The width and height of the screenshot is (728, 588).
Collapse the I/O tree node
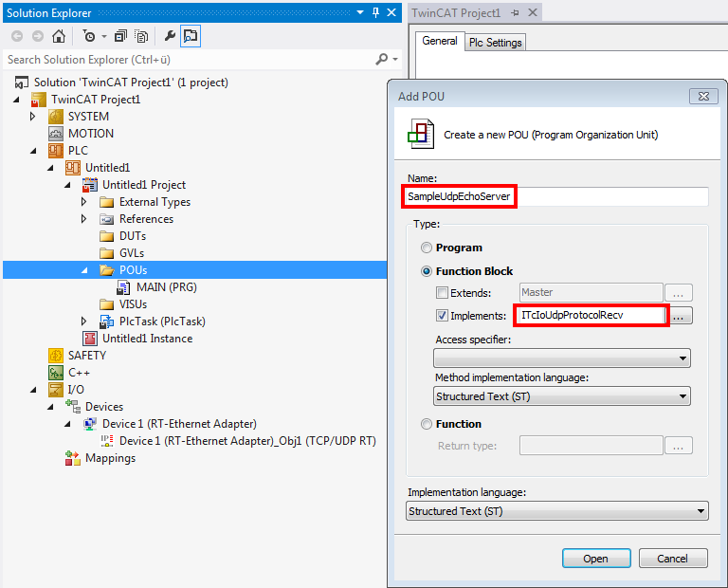[33, 390]
